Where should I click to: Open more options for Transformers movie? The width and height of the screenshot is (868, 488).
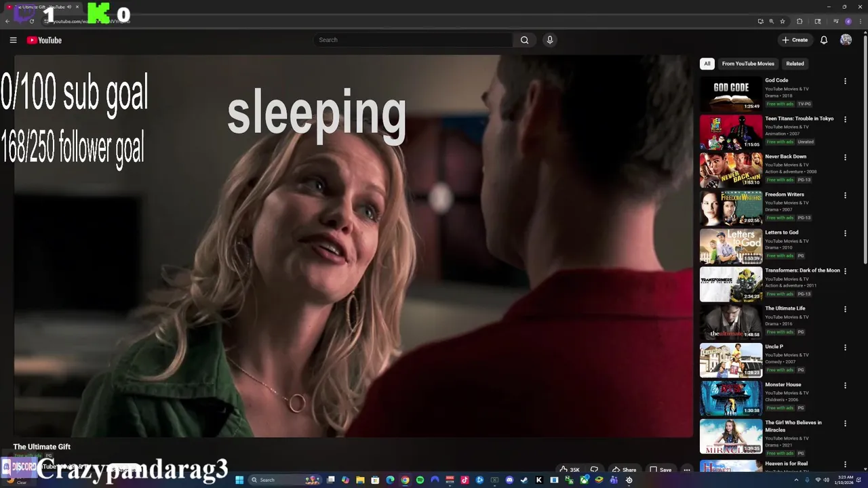click(x=845, y=271)
